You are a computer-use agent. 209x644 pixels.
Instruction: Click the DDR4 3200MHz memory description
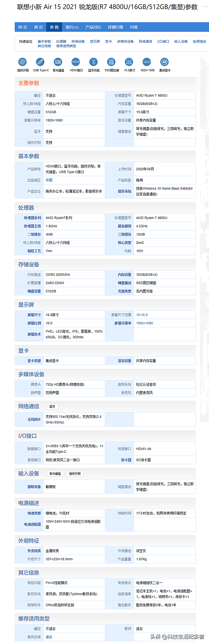[x=58, y=275]
